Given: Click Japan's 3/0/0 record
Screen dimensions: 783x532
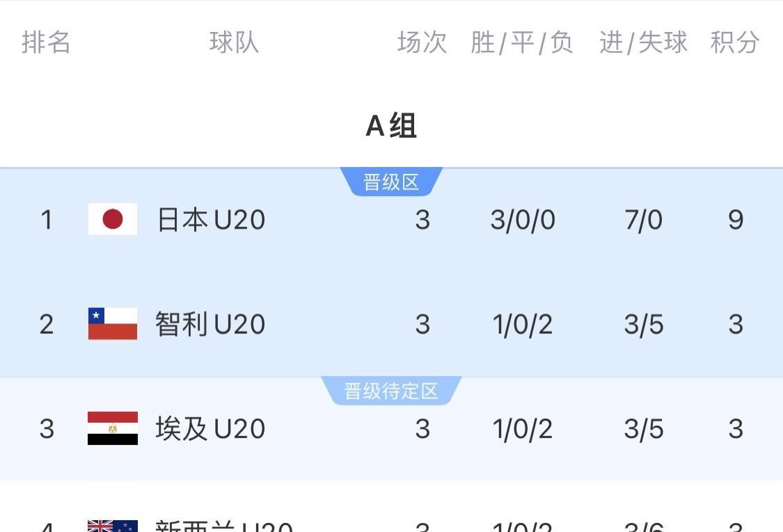Looking at the screenshot, I should pyautogui.click(x=523, y=220).
